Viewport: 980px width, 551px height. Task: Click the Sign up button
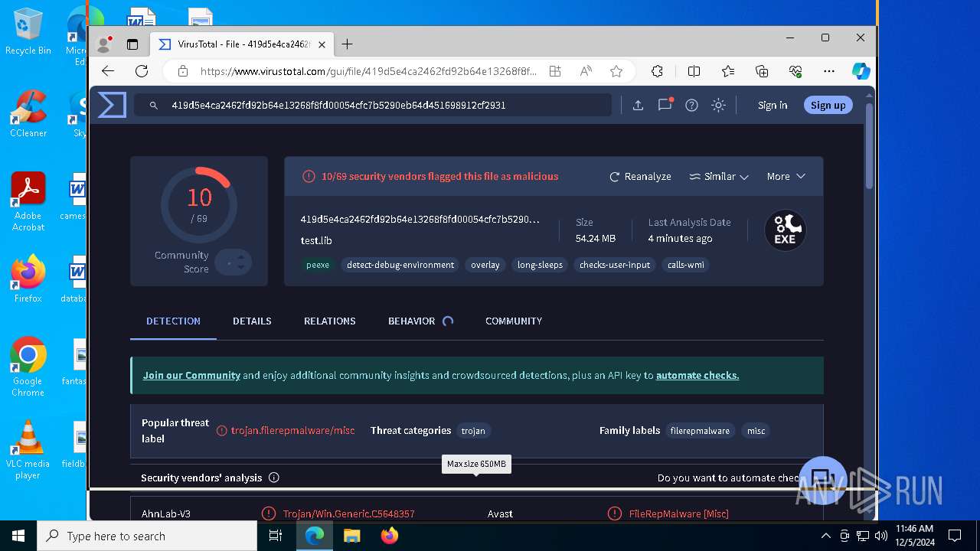(x=828, y=105)
